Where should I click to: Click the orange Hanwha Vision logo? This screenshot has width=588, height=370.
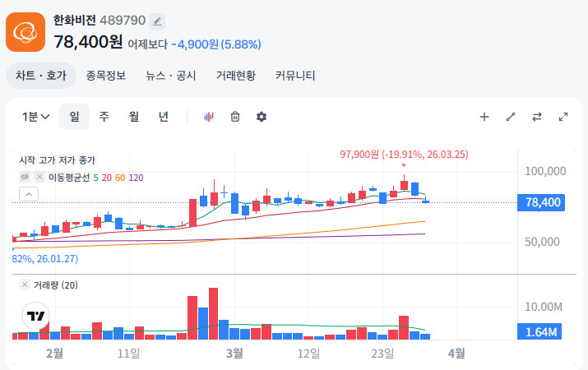pos(25,32)
